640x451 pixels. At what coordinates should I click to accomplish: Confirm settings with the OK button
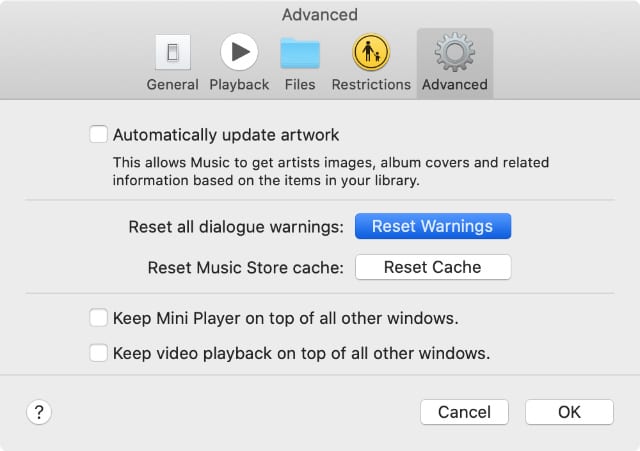click(x=569, y=412)
